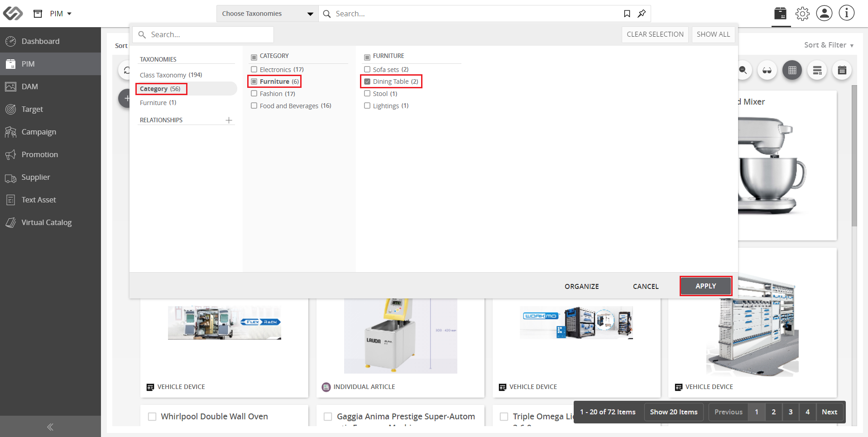Go to the Next page

[x=830, y=412]
